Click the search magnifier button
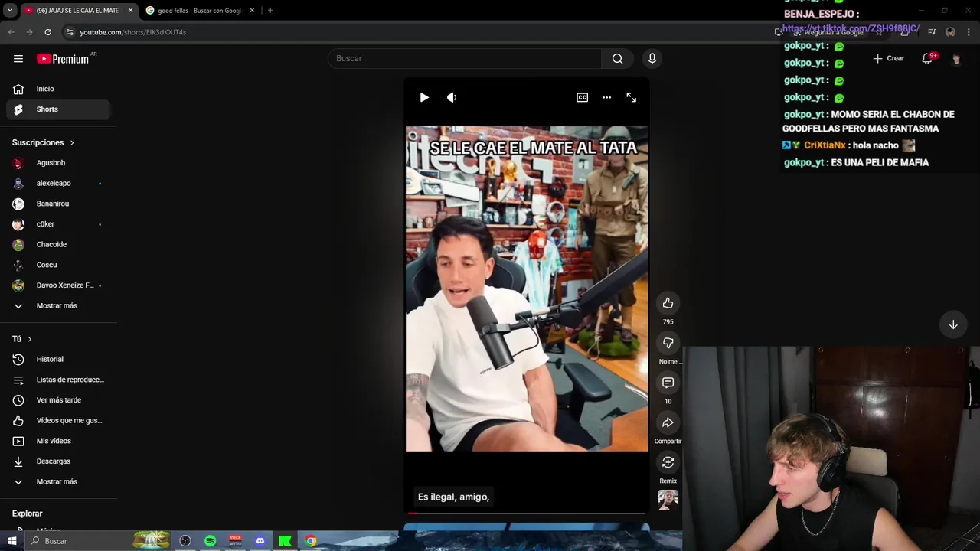Screen dimensions: 980x551 click(618, 59)
